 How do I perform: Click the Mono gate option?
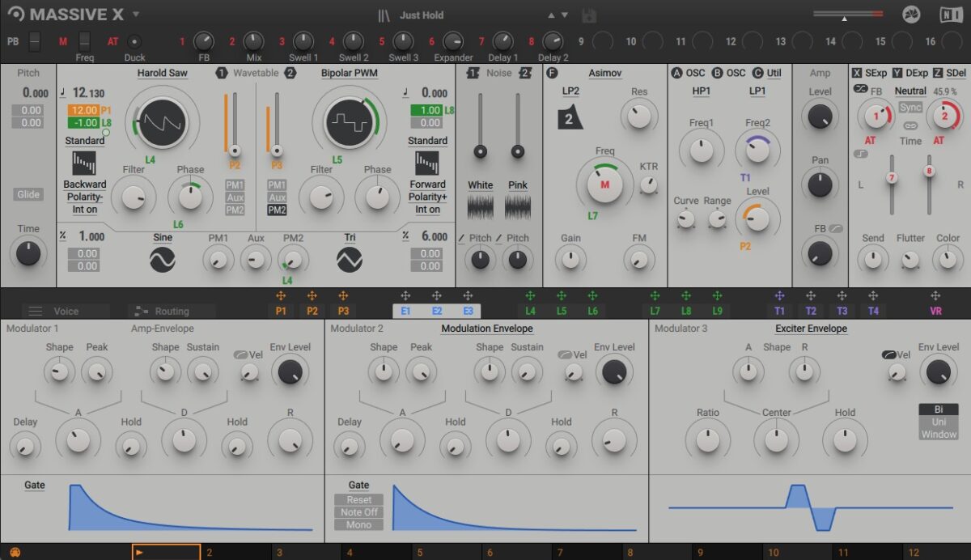[x=359, y=524]
